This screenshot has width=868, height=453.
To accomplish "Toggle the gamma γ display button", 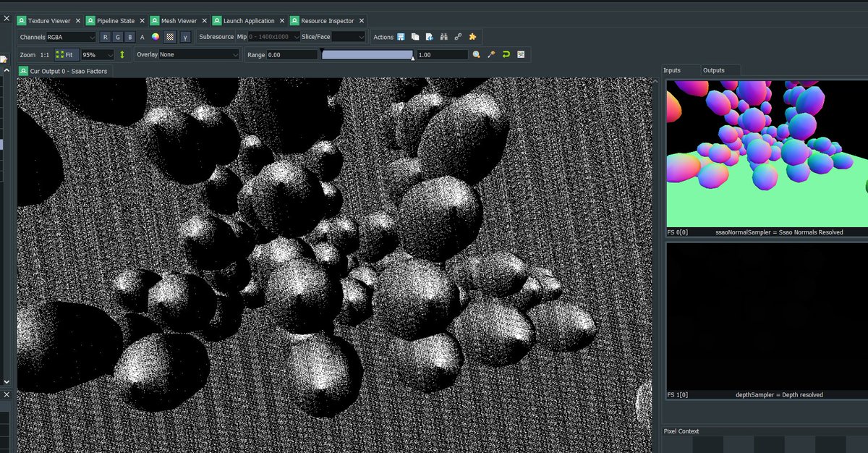I will pos(185,36).
